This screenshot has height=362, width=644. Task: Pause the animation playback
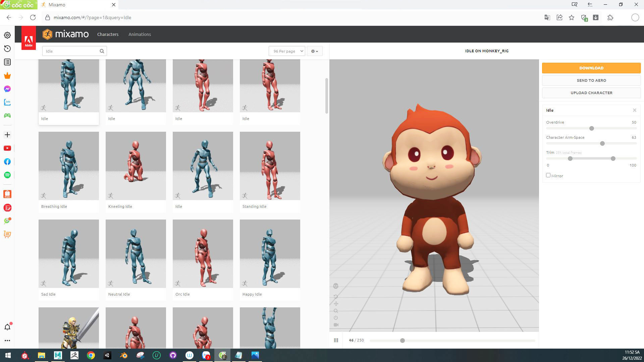pos(336,340)
